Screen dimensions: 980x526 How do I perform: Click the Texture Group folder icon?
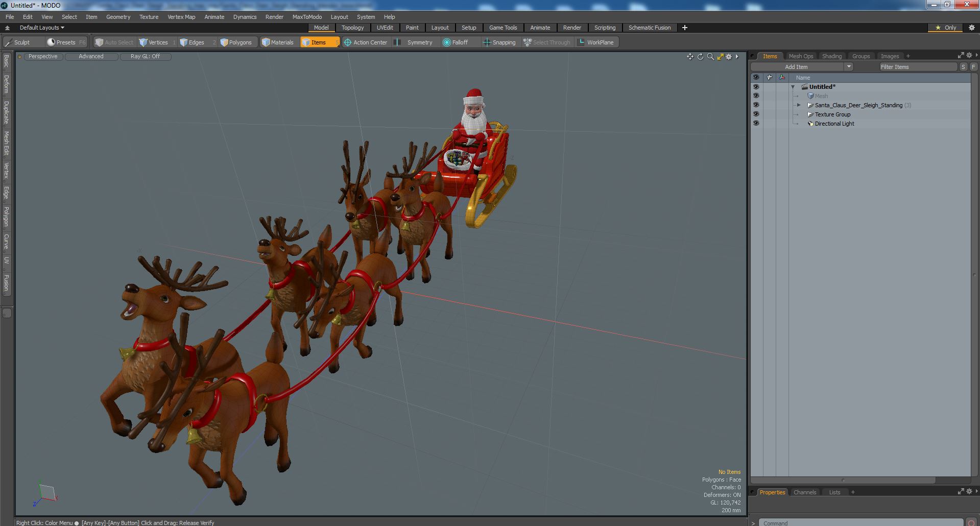810,114
